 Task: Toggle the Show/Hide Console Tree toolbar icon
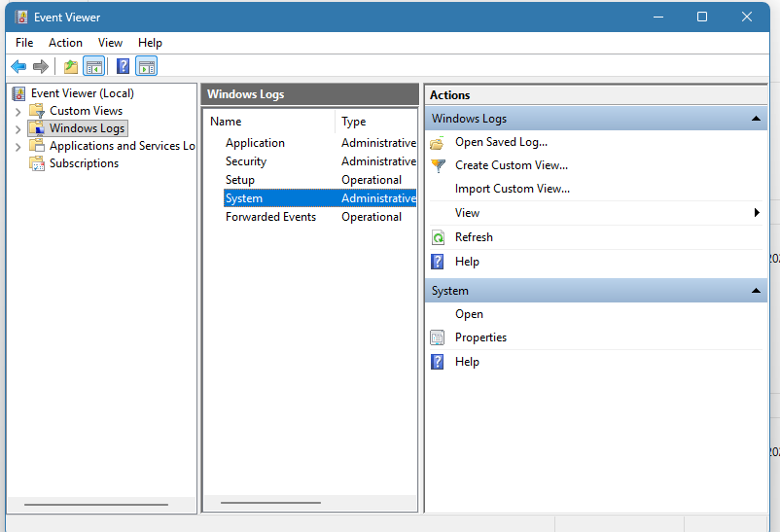[x=94, y=66]
